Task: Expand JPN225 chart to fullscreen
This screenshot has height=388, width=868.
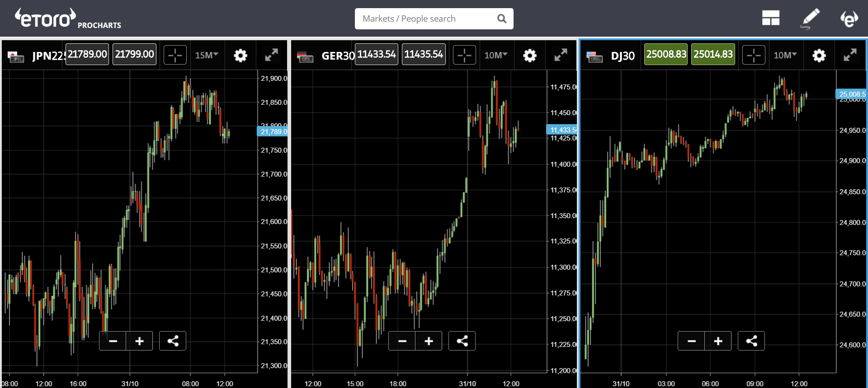Action: pyautogui.click(x=271, y=55)
